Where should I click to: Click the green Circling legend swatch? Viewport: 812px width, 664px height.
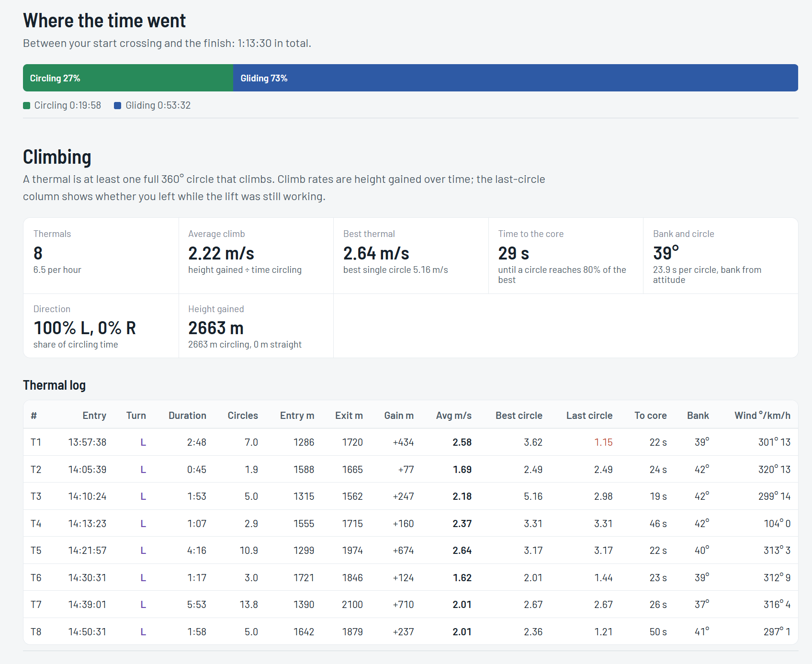27,105
